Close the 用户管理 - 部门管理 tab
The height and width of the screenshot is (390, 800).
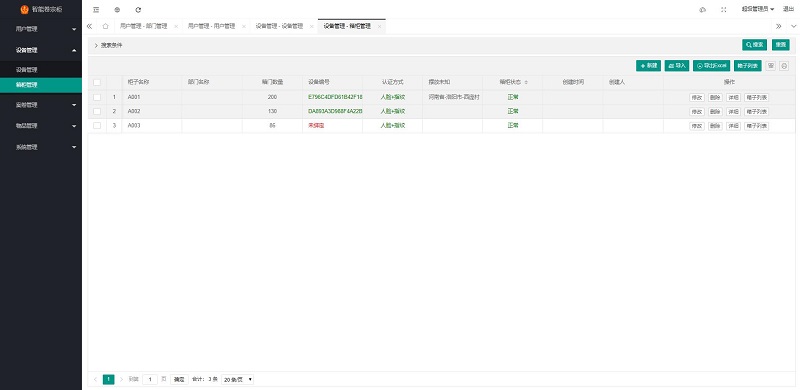[x=176, y=27]
